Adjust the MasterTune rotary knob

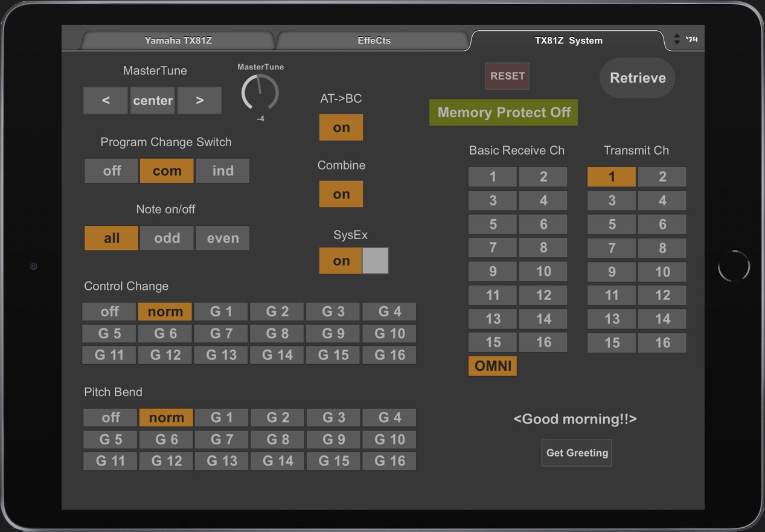coord(260,93)
